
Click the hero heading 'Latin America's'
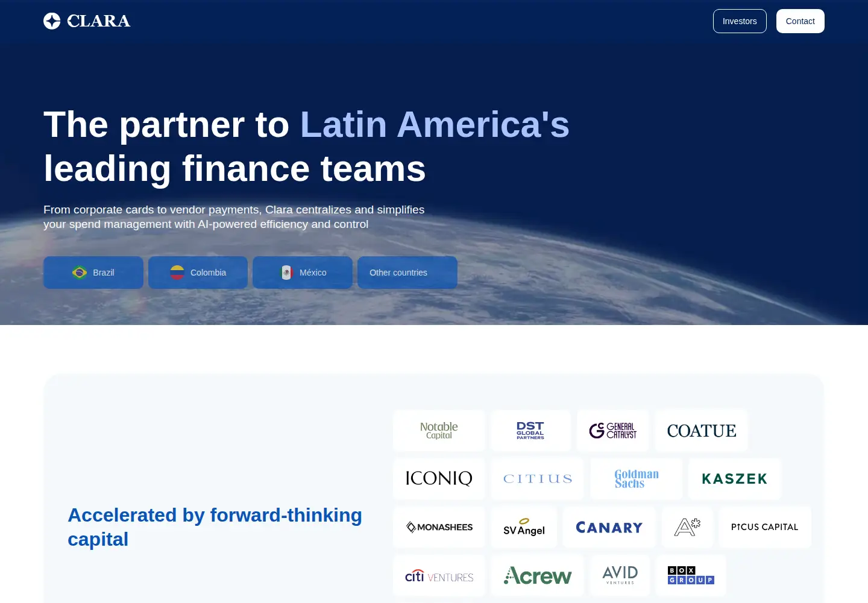click(x=435, y=124)
